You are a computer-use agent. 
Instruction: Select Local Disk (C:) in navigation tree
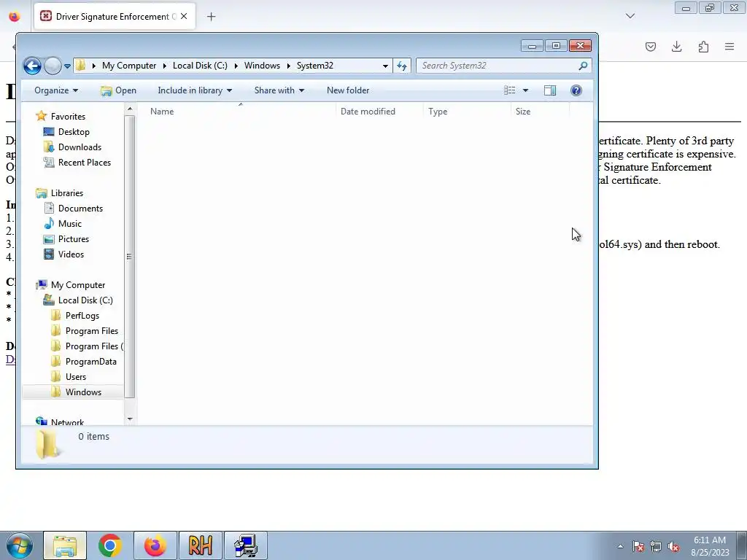(85, 300)
